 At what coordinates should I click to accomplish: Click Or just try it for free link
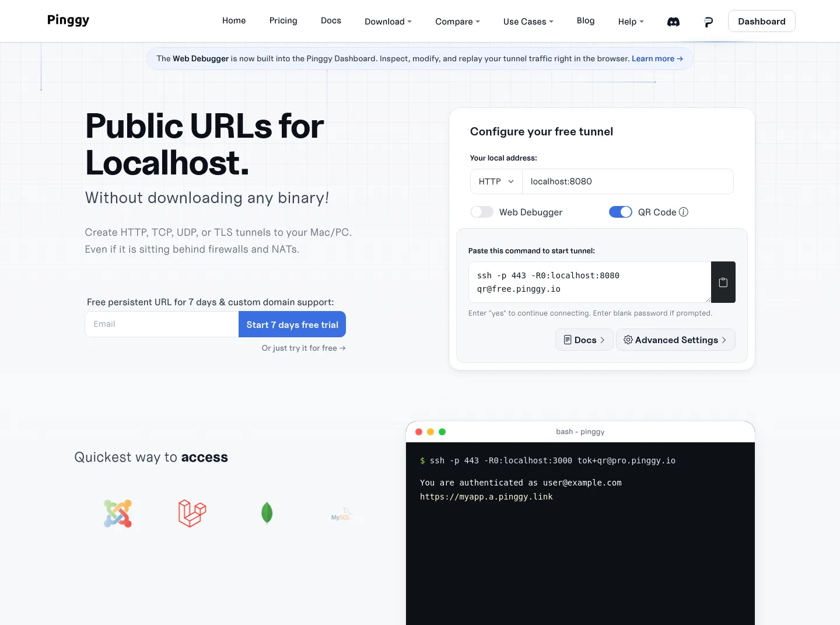(304, 348)
